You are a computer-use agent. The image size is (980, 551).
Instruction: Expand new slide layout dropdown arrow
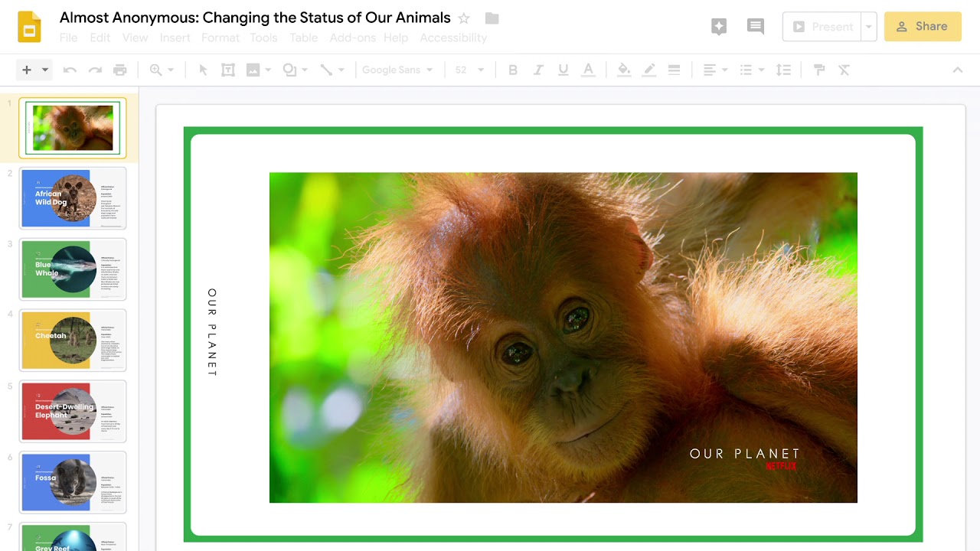pyautogui.click(x=45, y=70)
